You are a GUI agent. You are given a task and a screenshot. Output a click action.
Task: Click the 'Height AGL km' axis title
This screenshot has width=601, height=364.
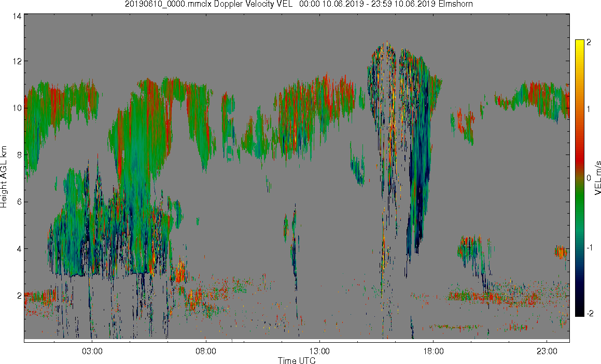(x=4, y=177)
